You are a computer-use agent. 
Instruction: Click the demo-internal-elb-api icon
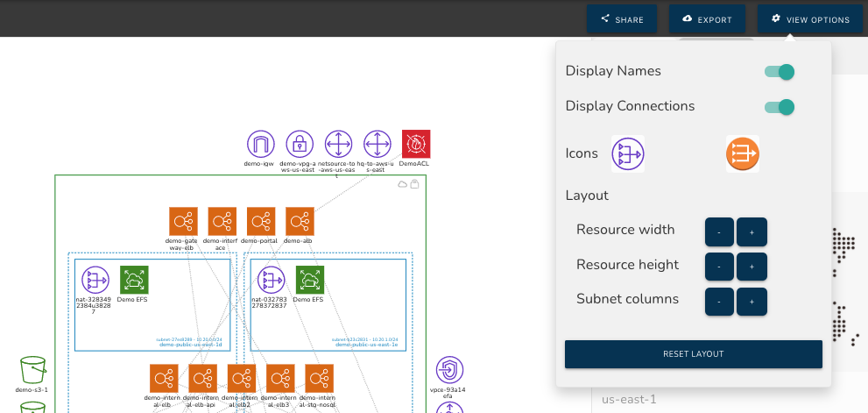[202, 379]
